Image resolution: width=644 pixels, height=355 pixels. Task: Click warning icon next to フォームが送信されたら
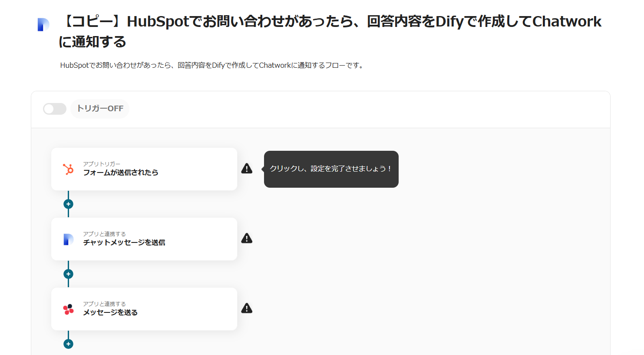[247, 169]
